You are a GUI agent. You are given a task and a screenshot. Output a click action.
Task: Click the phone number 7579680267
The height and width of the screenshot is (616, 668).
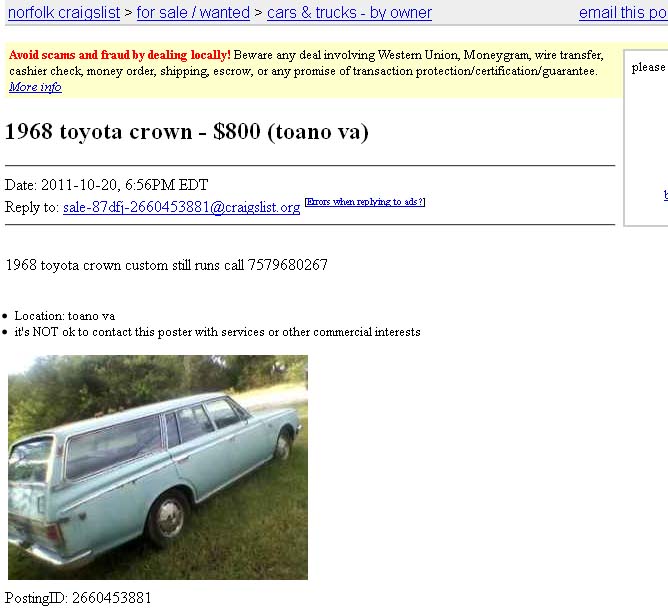click(x=288, y=265)
